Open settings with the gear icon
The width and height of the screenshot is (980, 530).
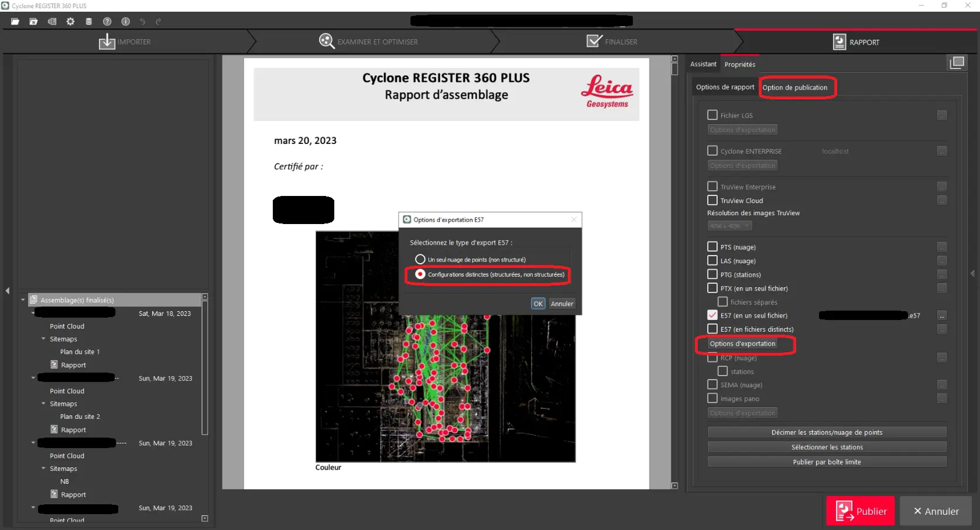coord(70,22)
